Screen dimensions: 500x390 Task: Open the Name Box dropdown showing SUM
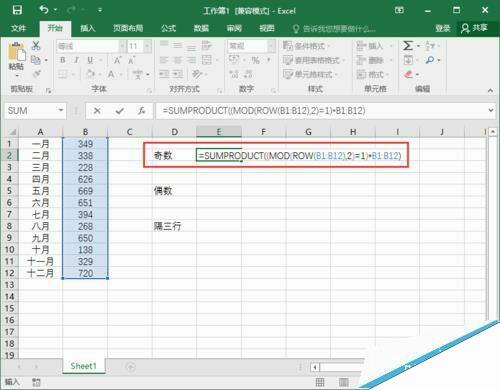point(61,110)
